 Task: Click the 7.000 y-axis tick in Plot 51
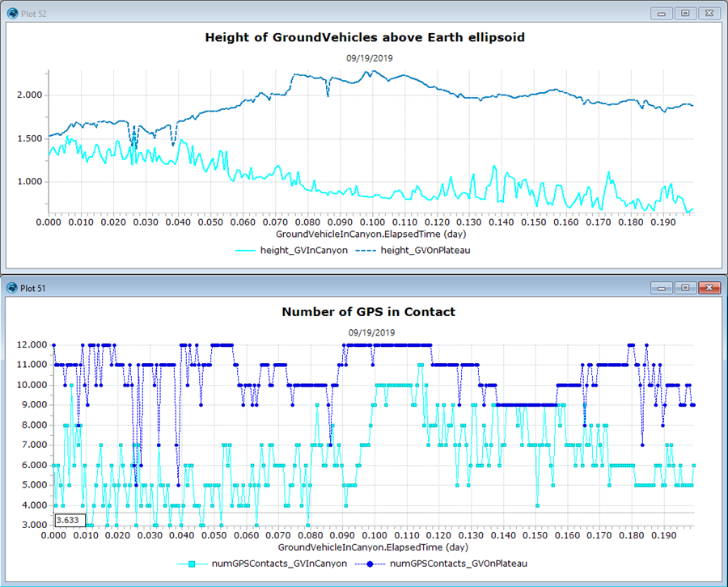click(34, 445)
